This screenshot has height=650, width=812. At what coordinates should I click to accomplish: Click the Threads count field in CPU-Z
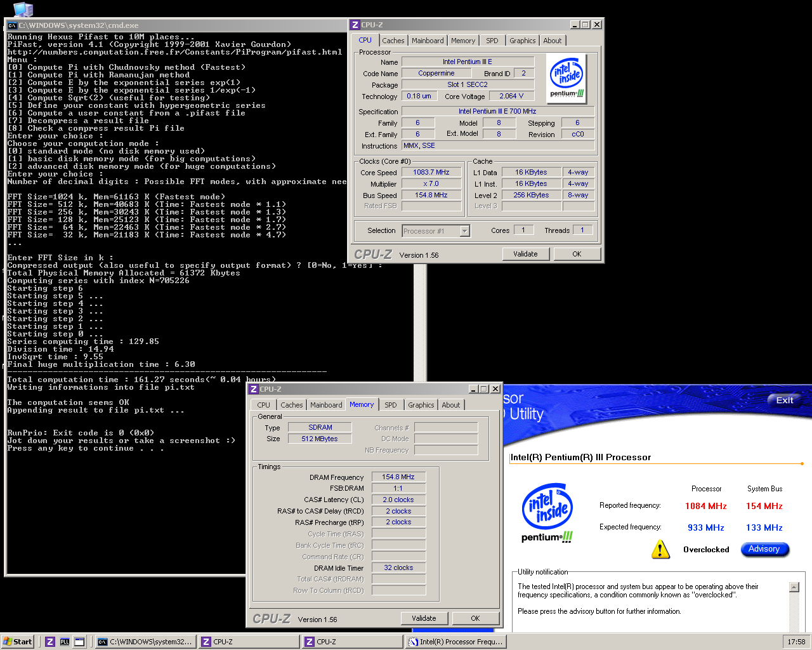pos(582,230)
